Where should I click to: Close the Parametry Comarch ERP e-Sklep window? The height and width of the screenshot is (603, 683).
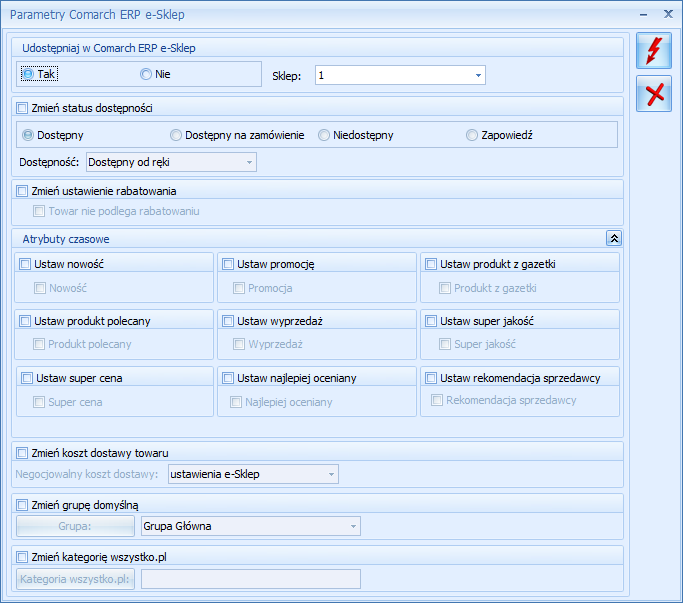click(x=668, y=14)
